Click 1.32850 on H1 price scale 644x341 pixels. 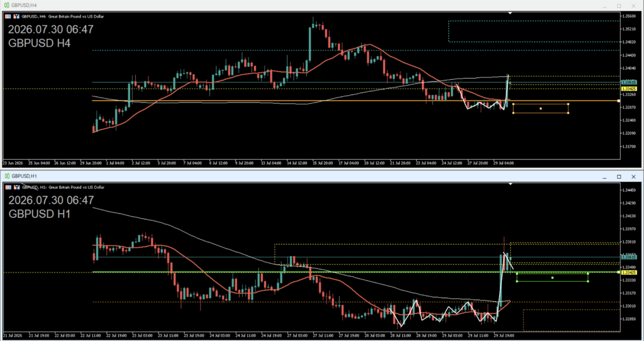[629, 319]
